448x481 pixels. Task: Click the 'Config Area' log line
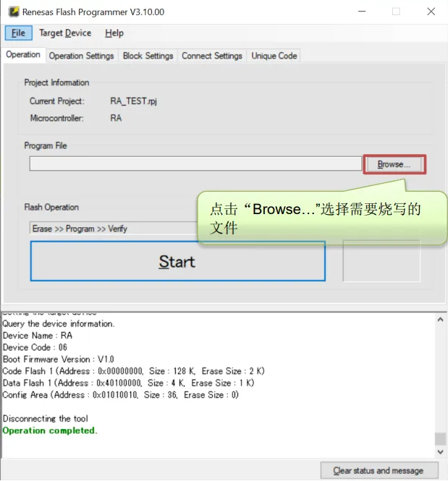(120, 394)
